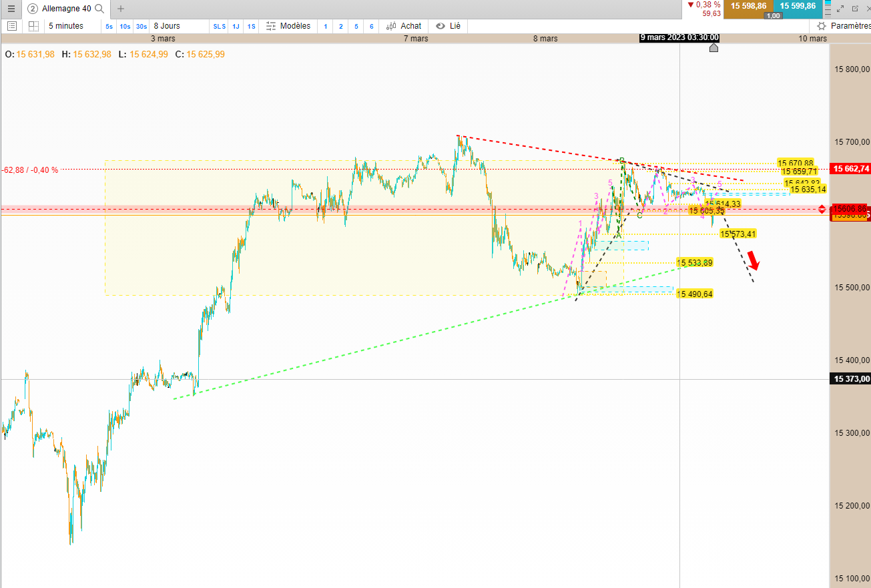This screenshot has width=871, height=588.
Task: Click the gray time cursor marker
Action: (x=713, y=47)
